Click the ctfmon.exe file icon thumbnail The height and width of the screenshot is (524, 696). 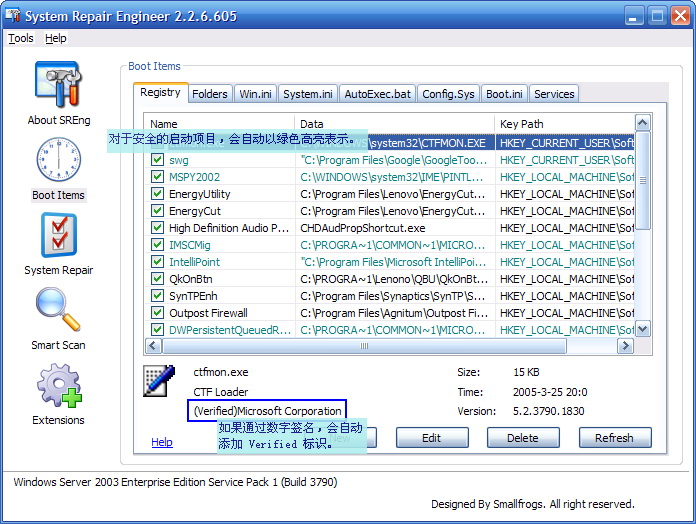(x=158, y=381)
